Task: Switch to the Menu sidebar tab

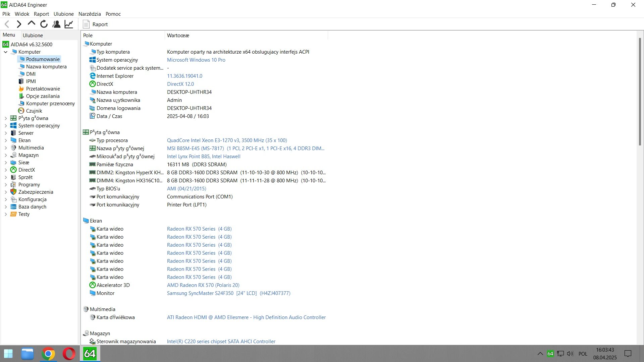Action: (9, 35)
